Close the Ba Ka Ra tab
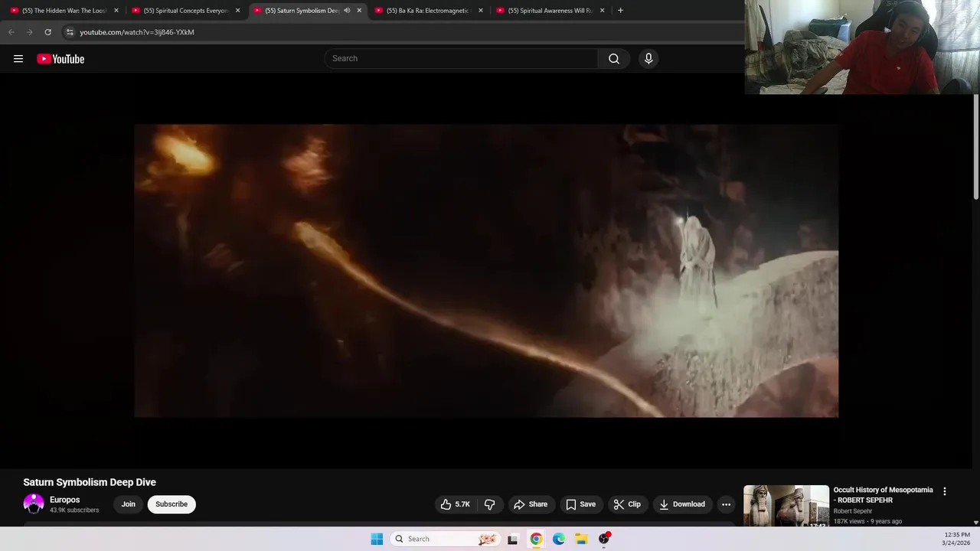 pos(481,11)
